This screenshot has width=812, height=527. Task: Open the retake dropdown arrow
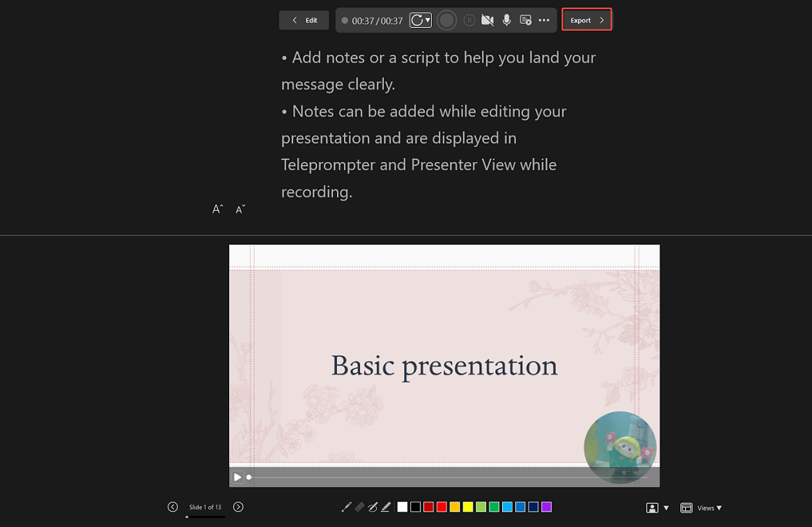click(427, 20)
